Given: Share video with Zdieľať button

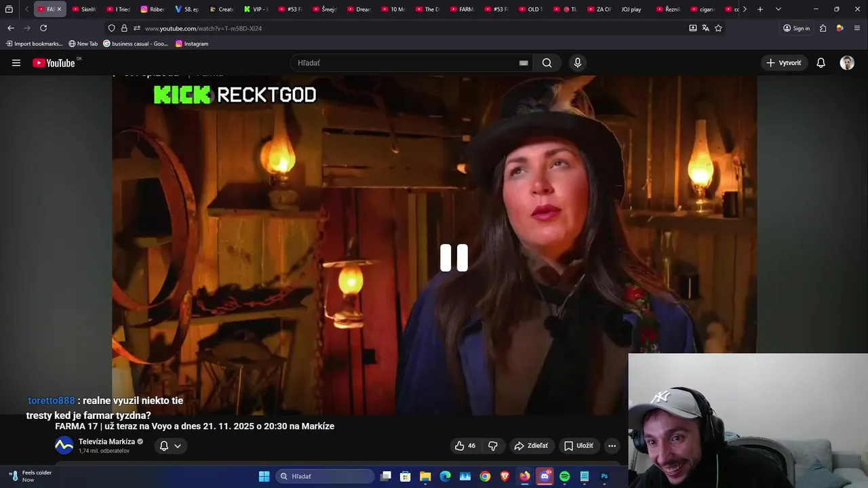Looking at the screenshot, I should 531,445.
